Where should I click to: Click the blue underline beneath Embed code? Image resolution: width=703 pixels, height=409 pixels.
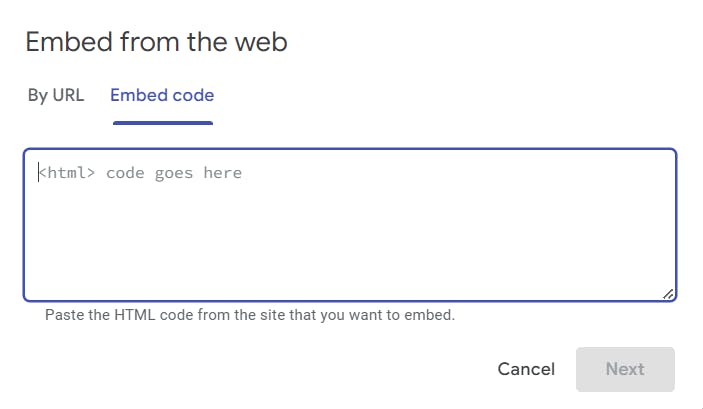162,123
